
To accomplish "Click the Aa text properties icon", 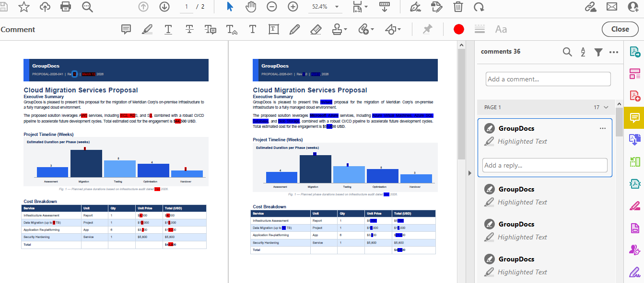I will tap(501, 29).
